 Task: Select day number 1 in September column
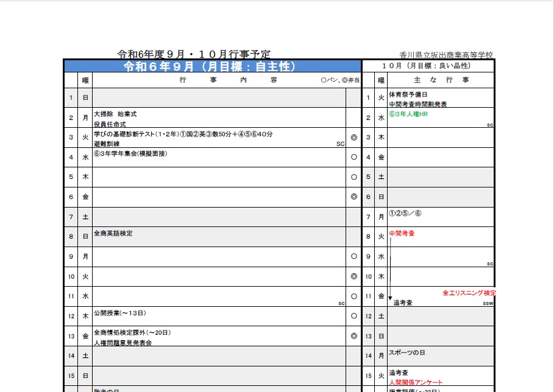click(71, 98)
